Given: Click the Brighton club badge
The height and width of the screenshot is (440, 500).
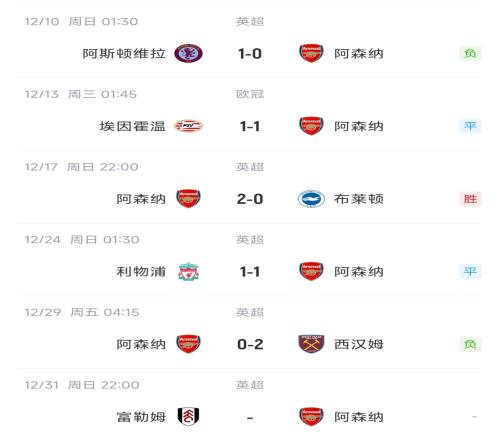Looking at the screenshot, I should click(311, 199).
